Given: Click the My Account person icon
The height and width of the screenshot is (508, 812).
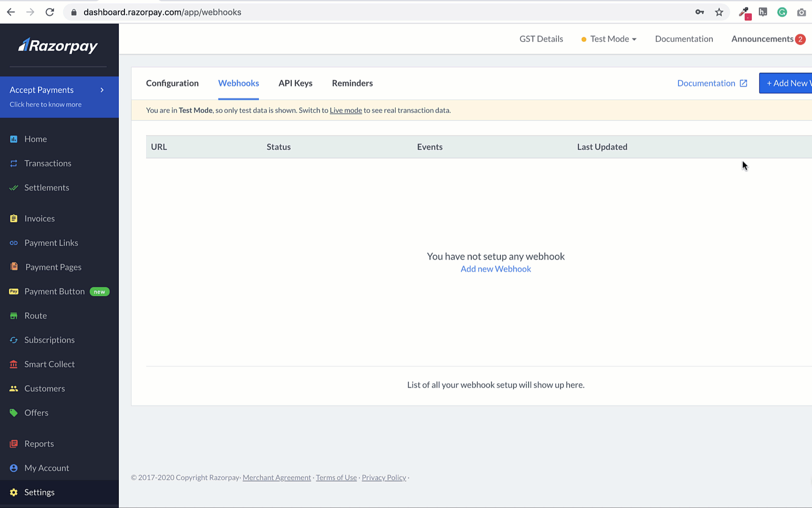Looking at the screenshot, I should [x=14, y=468].
